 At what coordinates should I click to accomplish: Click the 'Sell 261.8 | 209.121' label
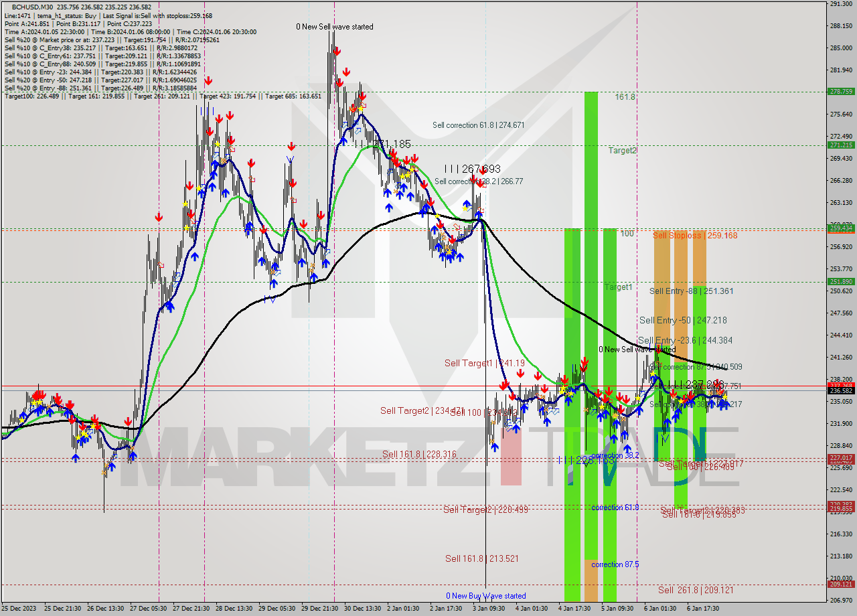[x=696, y=590]
